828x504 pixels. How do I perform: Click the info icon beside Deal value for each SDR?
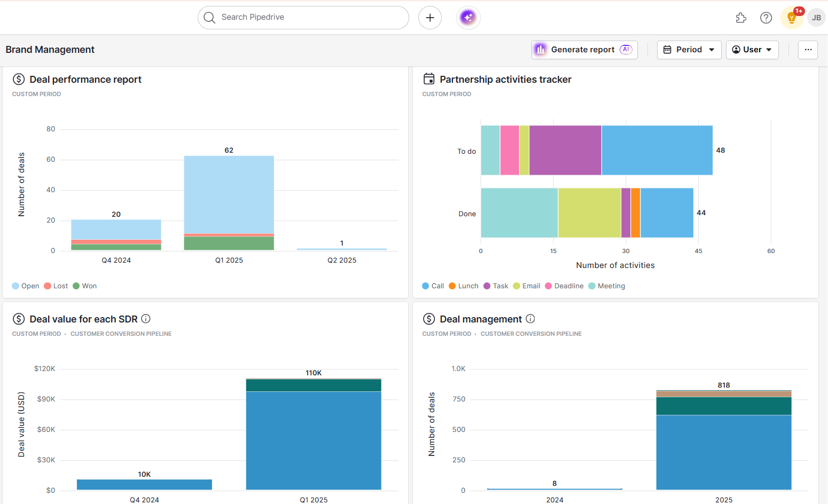146,319
